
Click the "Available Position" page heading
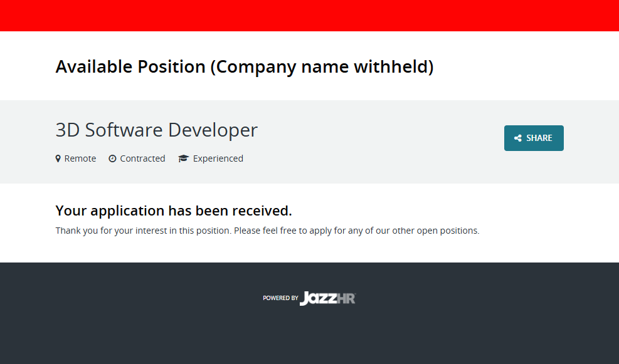click(x=130, y=66)
